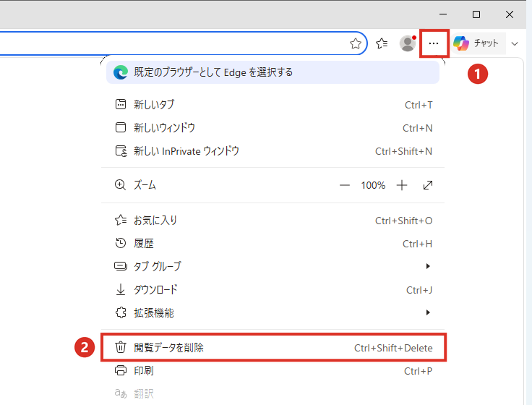Image resolution: width=532 pixels, height=405 pixels.
Task: Minimize the browser window
Action: pyautogui.click(x=443, y=14)
